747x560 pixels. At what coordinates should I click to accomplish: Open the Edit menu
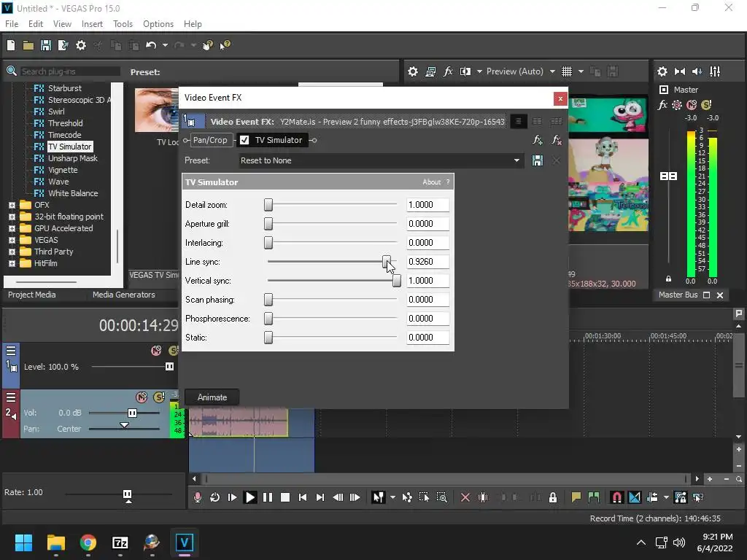[x=36, y=24]
